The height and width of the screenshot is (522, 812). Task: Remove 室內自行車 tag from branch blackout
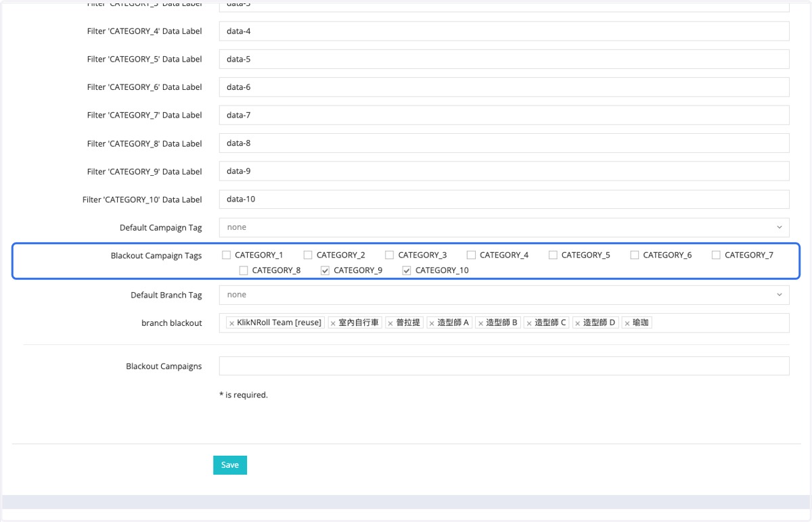(x=333, y=323)
